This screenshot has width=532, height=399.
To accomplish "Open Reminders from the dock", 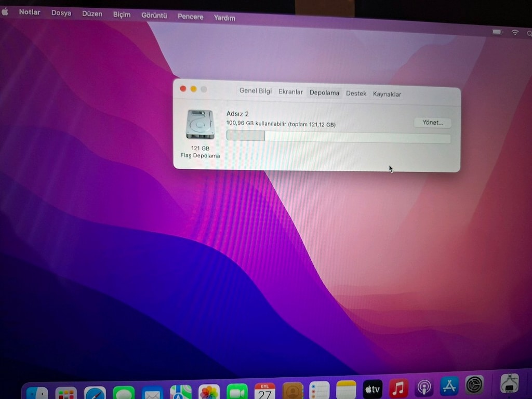I will click(x=320, y=390).
